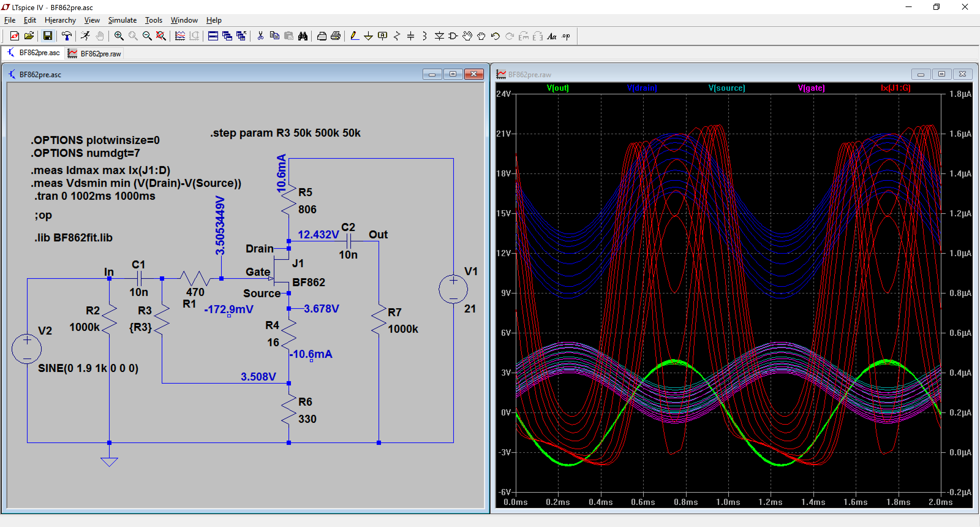Viewport: 980px width, 527px height.
Task: Cascade windows using toolbar icon
Action: pyautogui.click(x=227, y=36)
